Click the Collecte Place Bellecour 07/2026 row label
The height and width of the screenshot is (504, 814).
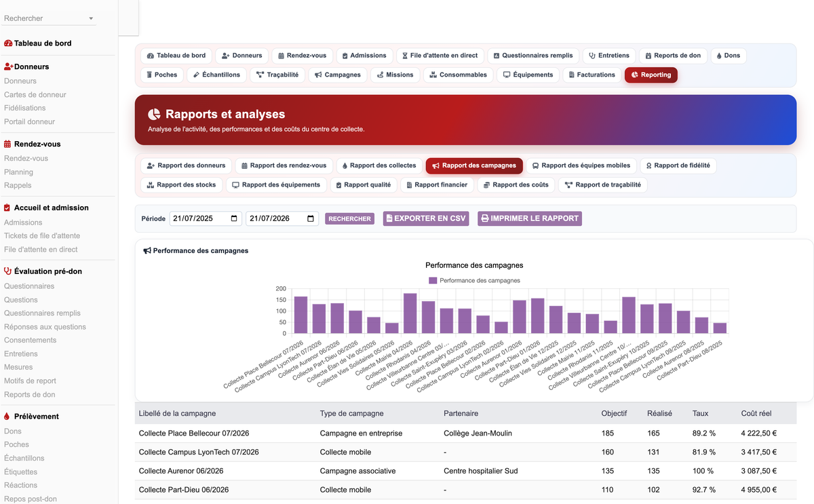194,433
